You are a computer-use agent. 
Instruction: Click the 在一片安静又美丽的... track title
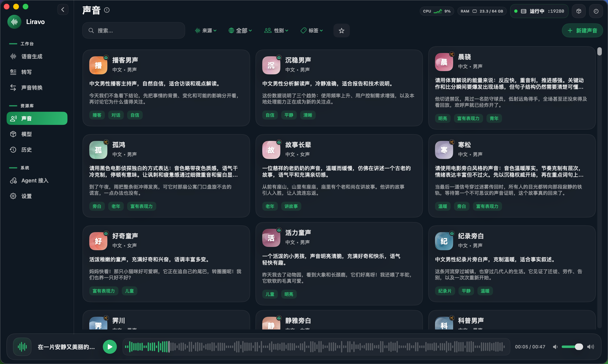[66, 347]
